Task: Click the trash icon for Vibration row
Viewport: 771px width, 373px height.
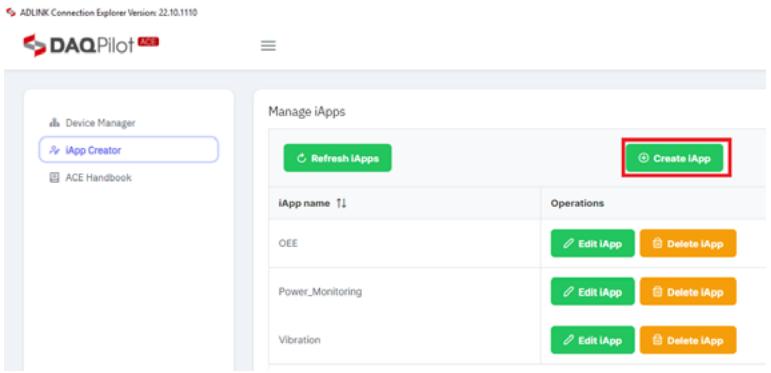Action: click(657, 341)
